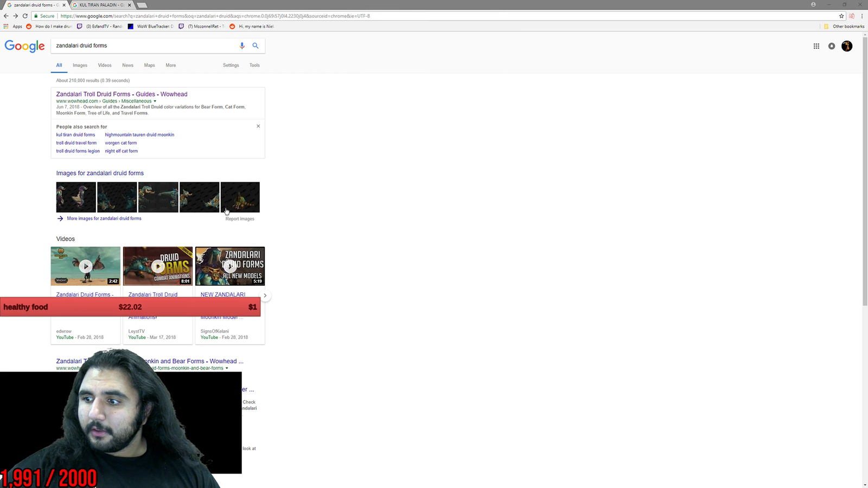This screenshot has height=488, width=868.
Task: Open the Chrome profile switcher icon in title bar
Action: coord(813,4)
